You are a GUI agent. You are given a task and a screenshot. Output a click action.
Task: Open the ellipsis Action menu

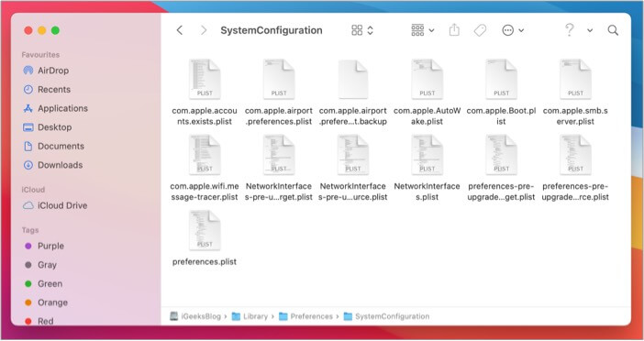[x=507, y=30]
